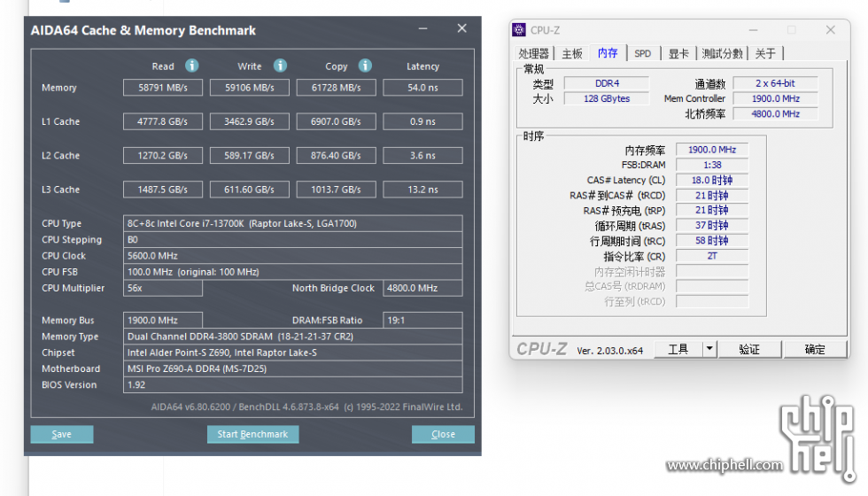Click the L1 Cache Read value 4777.8 GB/s
The height and width of the screenshot is (496, 868).
[163, 121]
